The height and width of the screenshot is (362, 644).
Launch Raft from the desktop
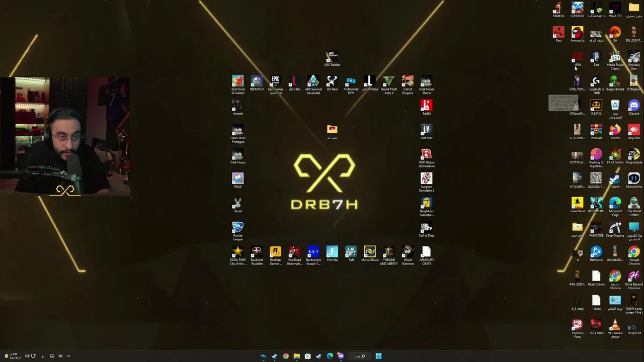(x=351, y=254)
